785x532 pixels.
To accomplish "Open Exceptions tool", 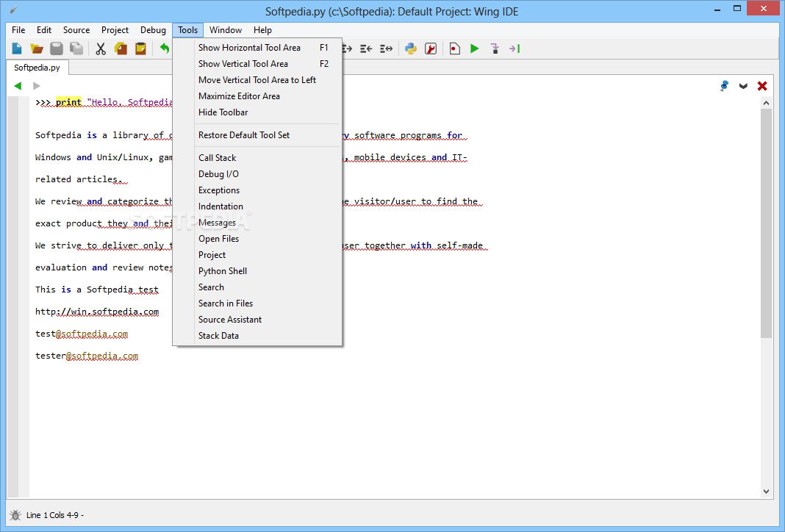I will click(x=257, y=190).
